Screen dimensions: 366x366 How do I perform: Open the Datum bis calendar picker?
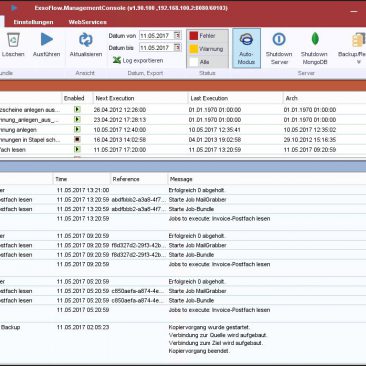click(x=178, y=48)
